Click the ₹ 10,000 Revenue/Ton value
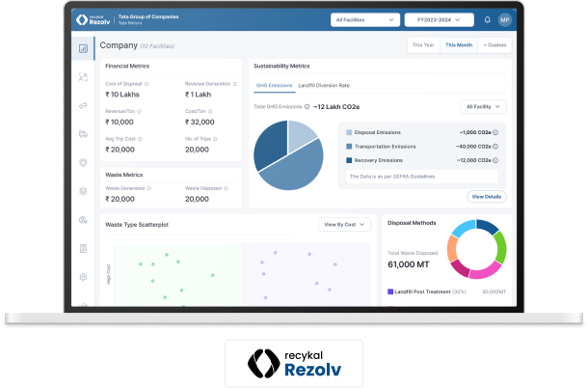Image resolution: width=588 pixels, height=388 pixels. coord(120,122)
